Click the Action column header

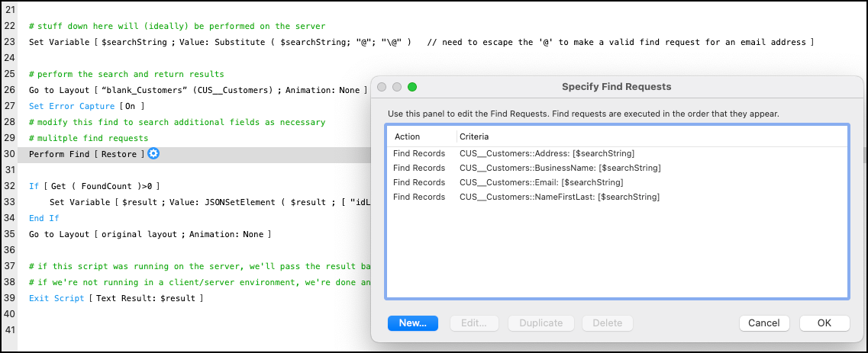[x=408, y=136]
